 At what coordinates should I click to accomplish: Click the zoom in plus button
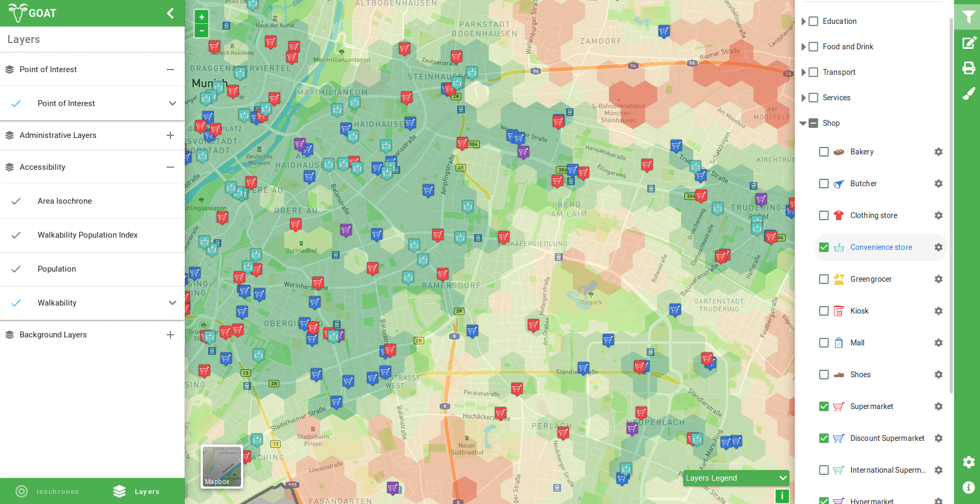(202, 17)
